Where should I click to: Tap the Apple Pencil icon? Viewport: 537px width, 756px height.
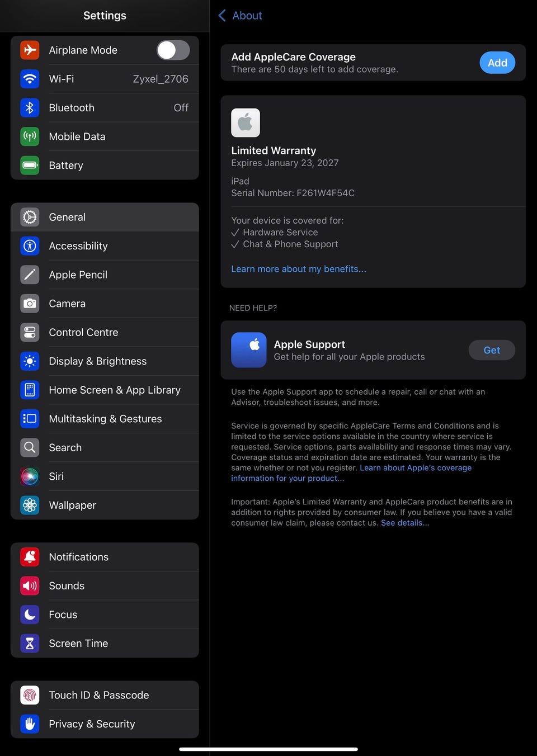tap(30, 275)
